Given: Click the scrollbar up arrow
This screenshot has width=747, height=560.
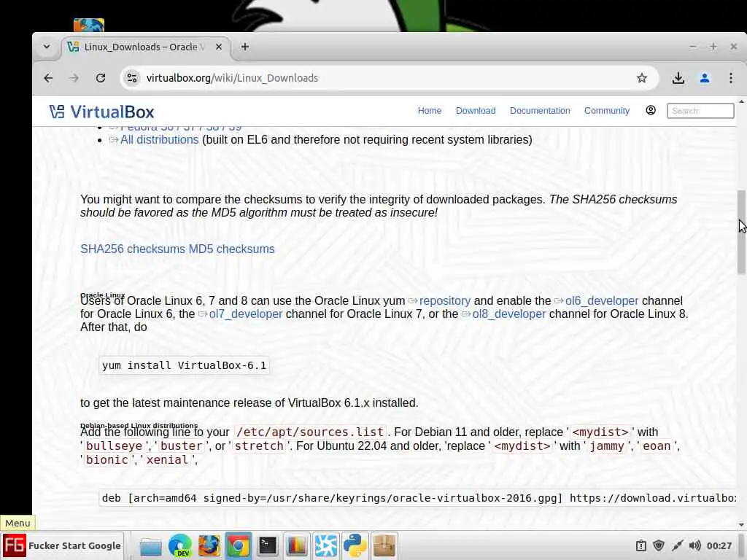Looking at the screenshot, I should click(x=741, y=101).
